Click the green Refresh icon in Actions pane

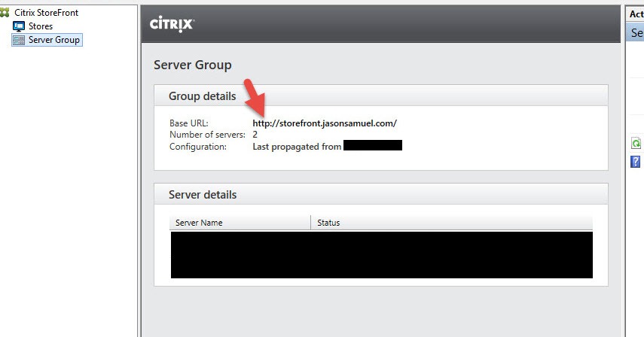pyautogui.click(x=636, y=143)
